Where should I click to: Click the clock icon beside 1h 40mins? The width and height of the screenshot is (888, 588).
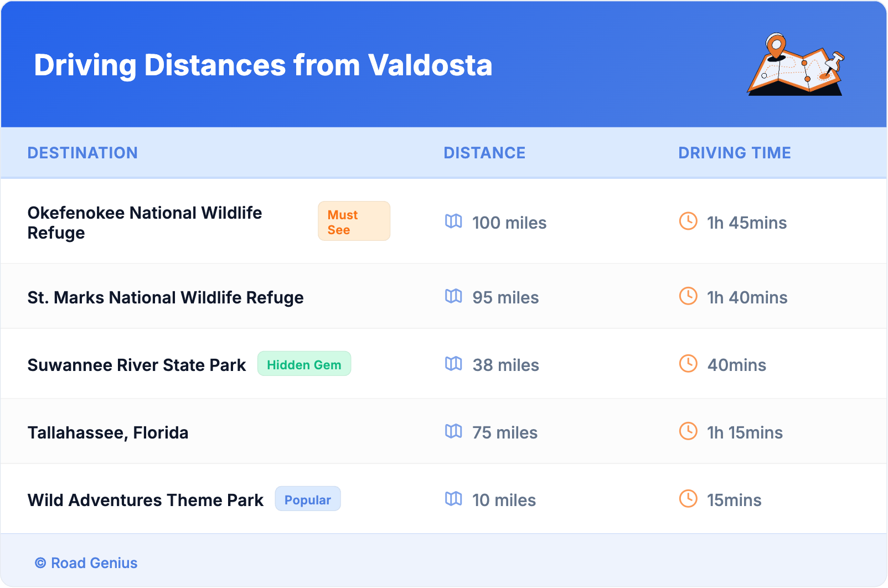pos(688,296)
